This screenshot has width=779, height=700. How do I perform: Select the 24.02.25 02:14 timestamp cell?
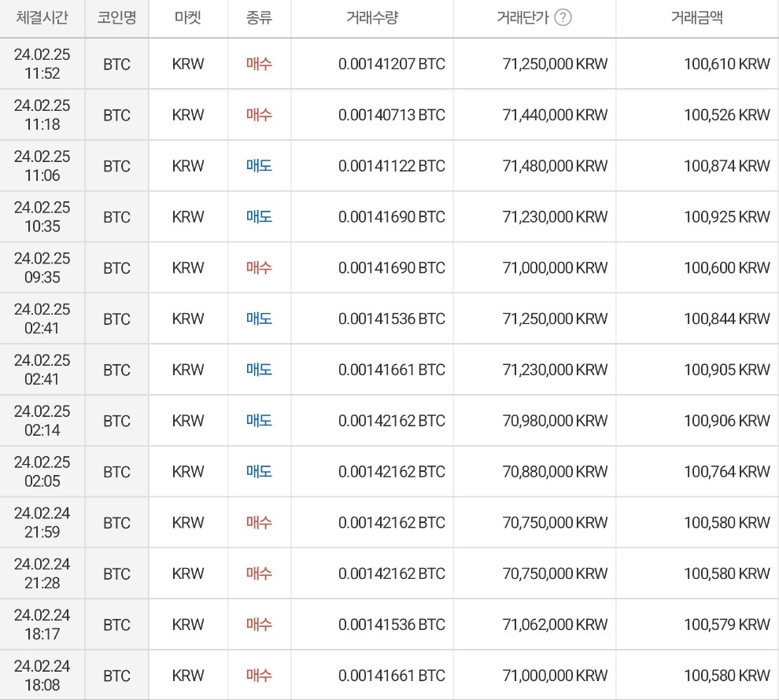(42, 421)
